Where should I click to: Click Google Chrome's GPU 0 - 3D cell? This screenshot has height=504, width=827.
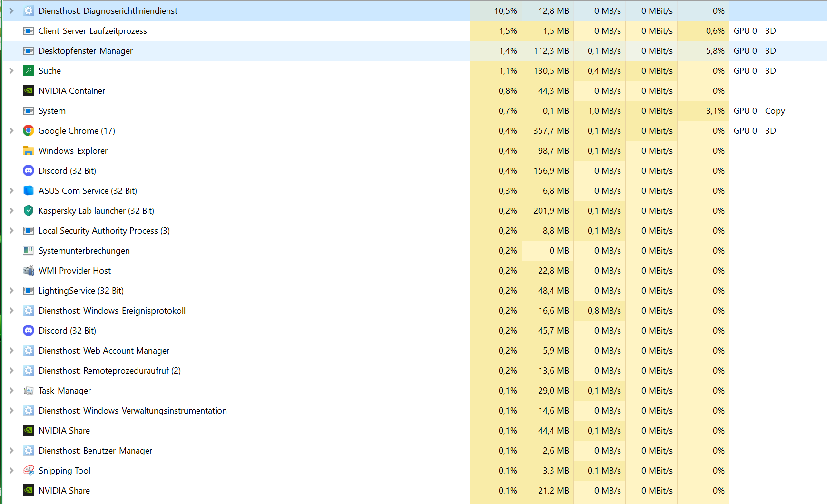point(755,131)
